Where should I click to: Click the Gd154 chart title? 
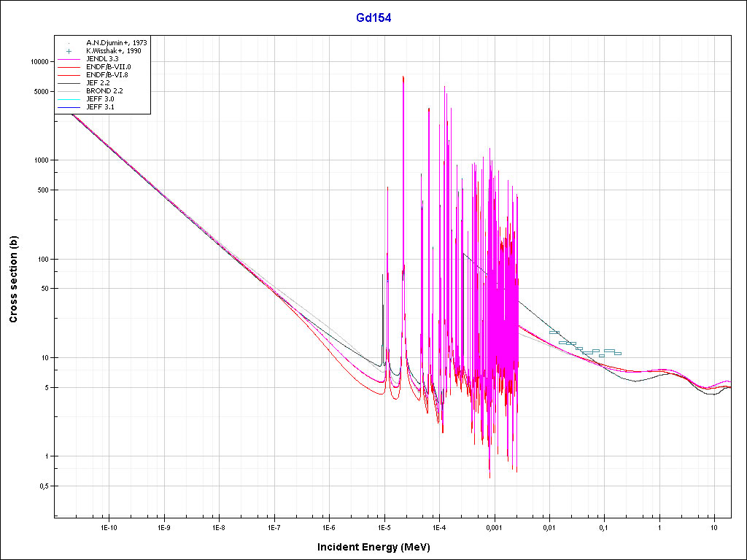(373, 18)
